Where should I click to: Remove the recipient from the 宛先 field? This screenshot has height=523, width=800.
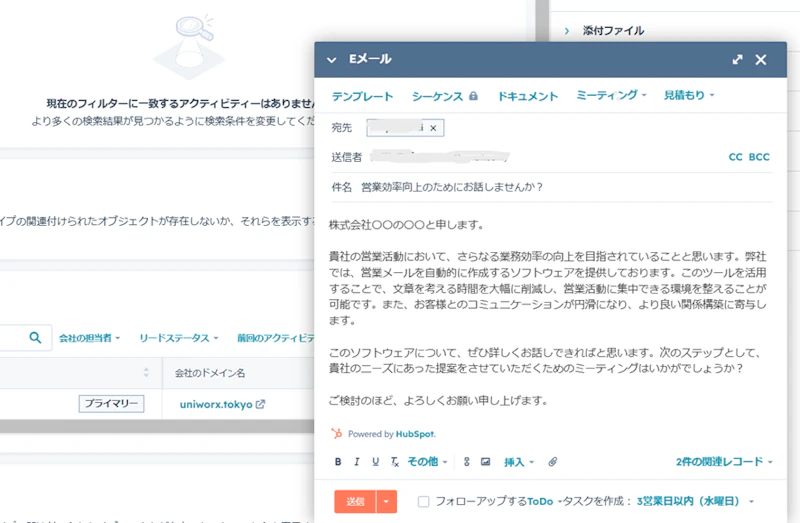pos(433,128)
